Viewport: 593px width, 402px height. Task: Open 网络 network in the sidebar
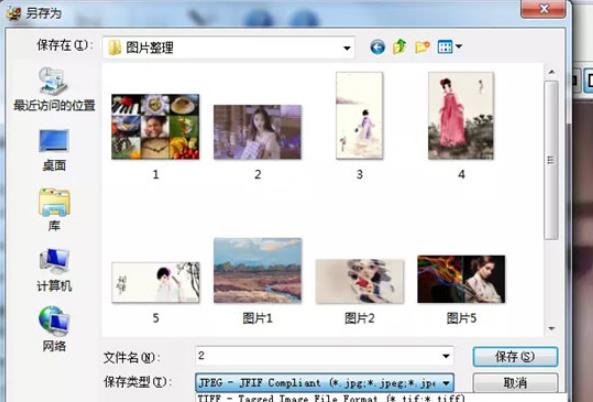coord(54,329)
